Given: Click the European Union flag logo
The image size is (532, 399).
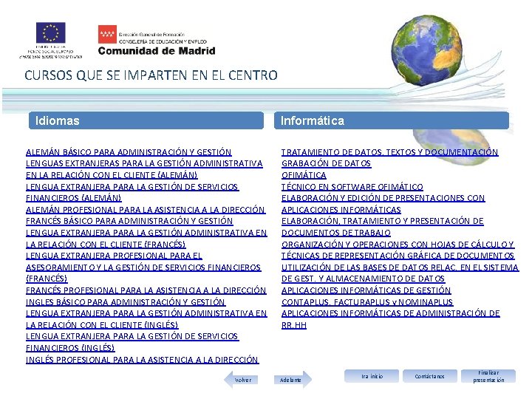Looking at the screenshot, I should click(x=51, y=33).
